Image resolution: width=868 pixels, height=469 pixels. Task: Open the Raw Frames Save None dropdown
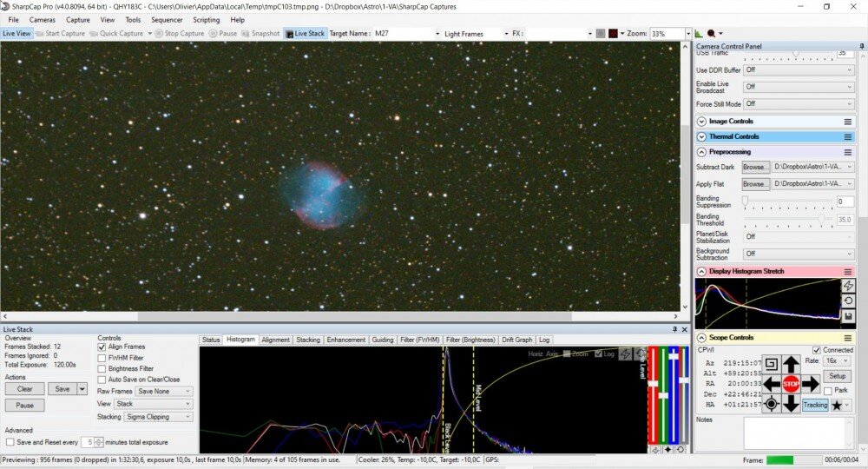click(x=164, y=392)
